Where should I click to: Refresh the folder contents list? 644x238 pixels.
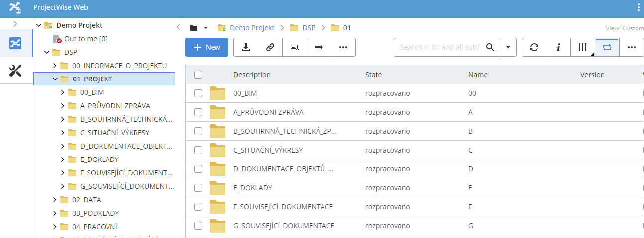point(534,47)
